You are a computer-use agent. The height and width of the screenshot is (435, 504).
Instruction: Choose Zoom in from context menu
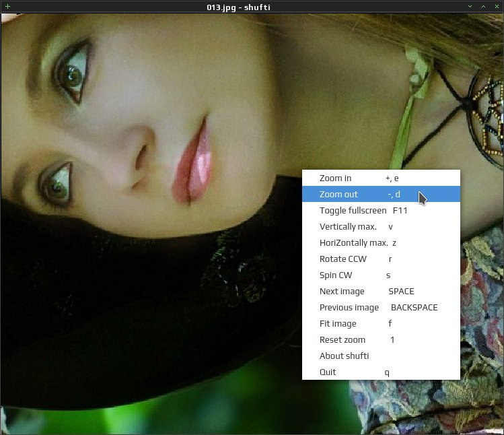tap(381, 178)
